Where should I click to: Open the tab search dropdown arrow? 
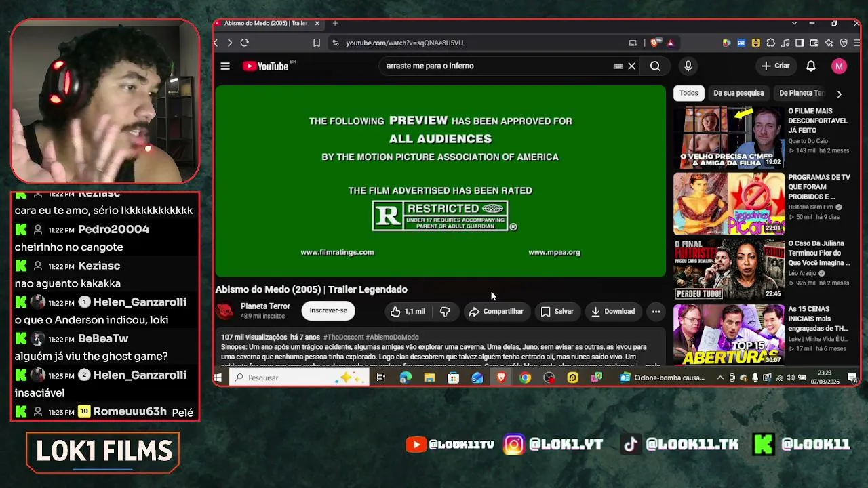tap(794, 23)
